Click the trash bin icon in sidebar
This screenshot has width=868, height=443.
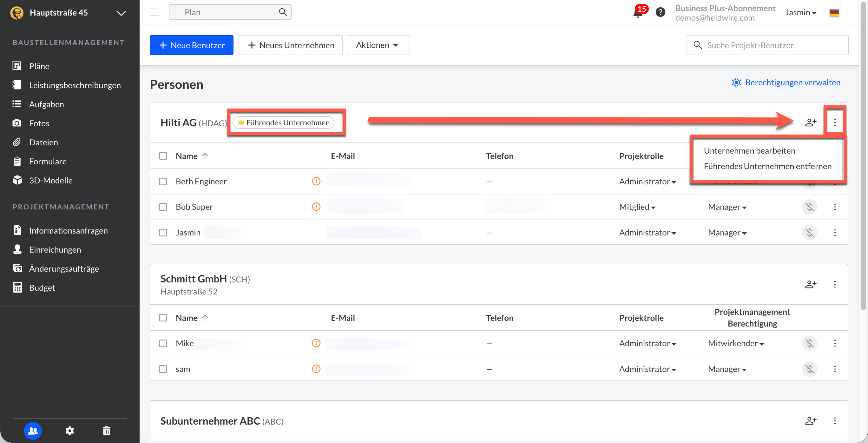[107, 431]
